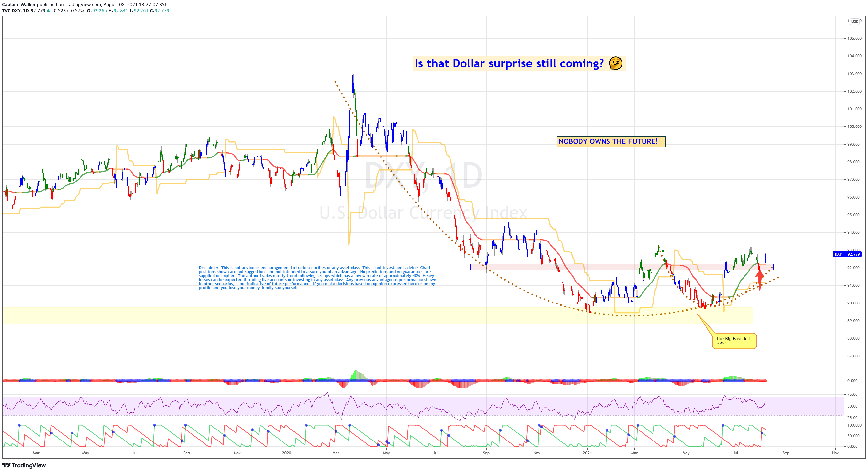Viewport: 868px width, 472px height.
Task: Click the green up-triangle beside 92.779 in the header
Action: pos(48,11)
